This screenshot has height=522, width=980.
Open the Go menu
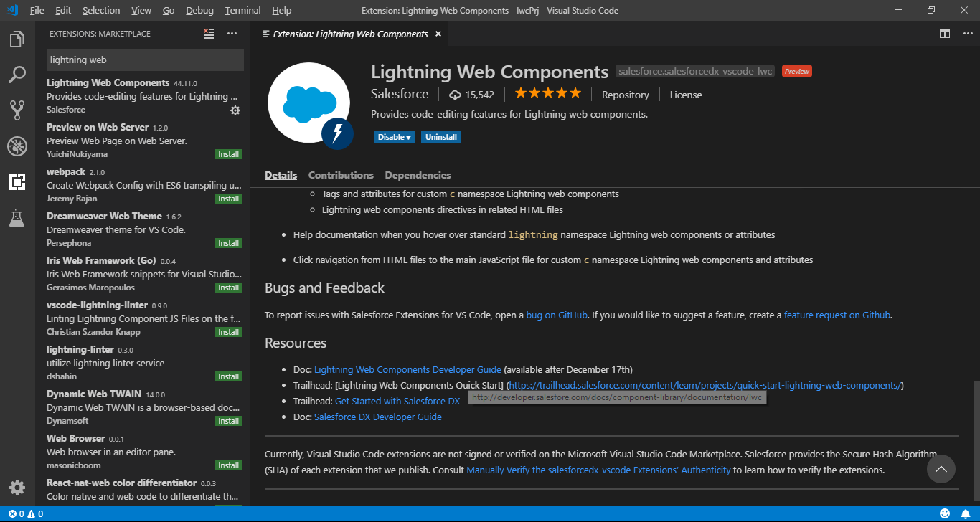click(x=169, y=10)
